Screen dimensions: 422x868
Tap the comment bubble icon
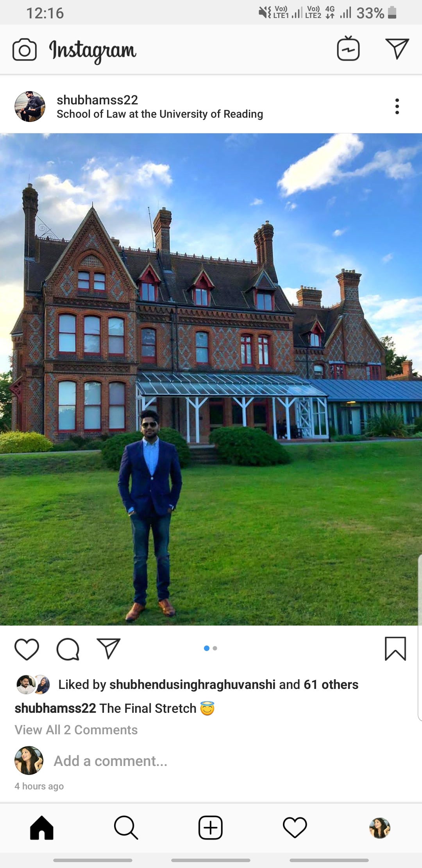68,649
